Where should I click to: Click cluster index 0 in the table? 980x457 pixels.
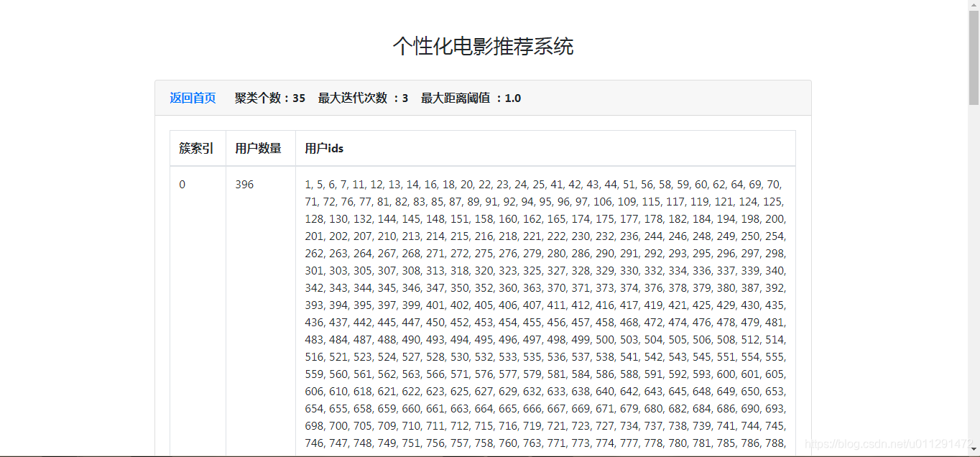coord(182,184)
